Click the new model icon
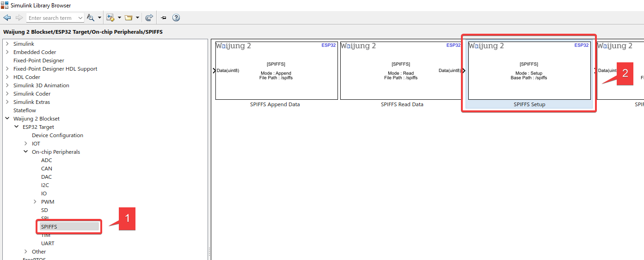644x260 pixels. point(110,18)
